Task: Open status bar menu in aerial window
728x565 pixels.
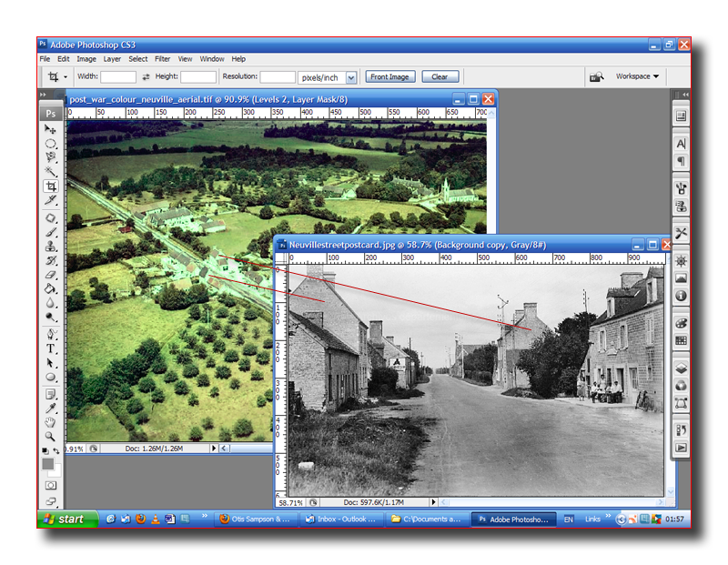Action: click(214, 449)
